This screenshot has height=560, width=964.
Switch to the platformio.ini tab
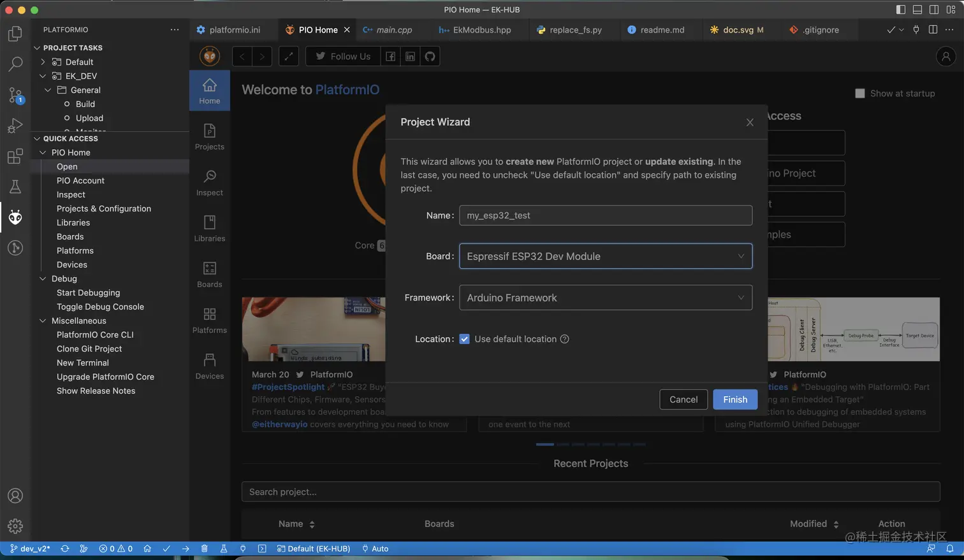[x=234, y=30]
